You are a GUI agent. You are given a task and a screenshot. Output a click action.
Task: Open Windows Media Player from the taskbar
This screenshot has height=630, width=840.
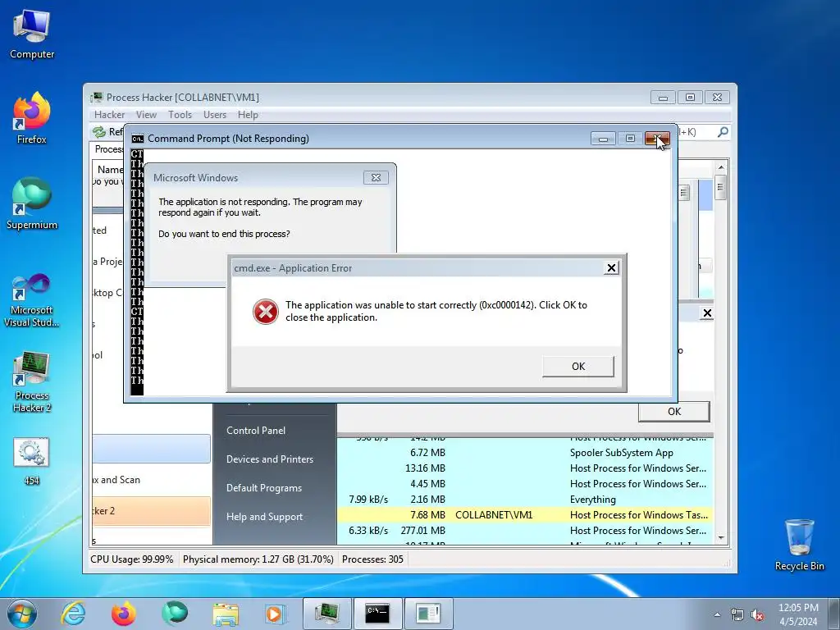click(x=276, y=614)
